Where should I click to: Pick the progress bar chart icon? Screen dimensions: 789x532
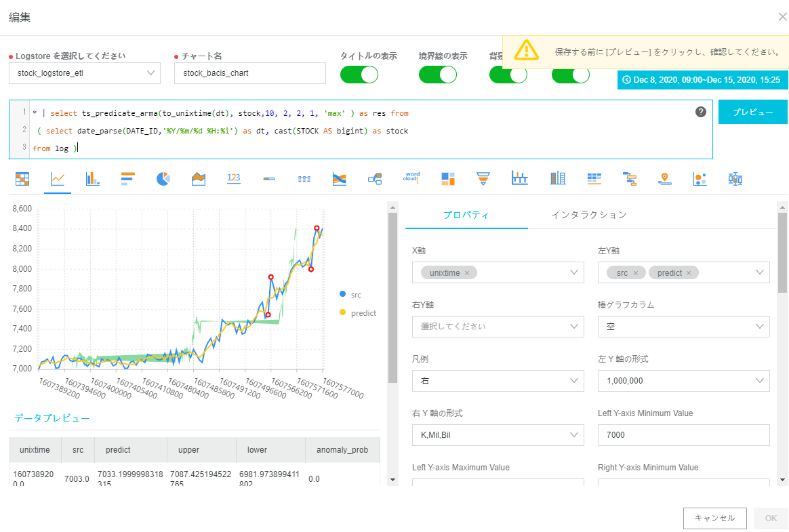point(269,179)
